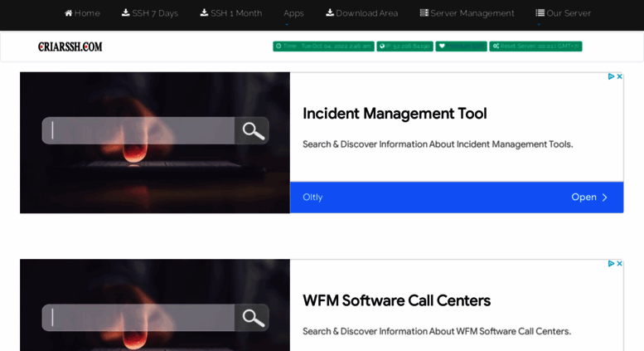The image size is (644, 351).
Task: Open SSH 7 Days page
Action: pyautogui.click(x=150, y=13)
